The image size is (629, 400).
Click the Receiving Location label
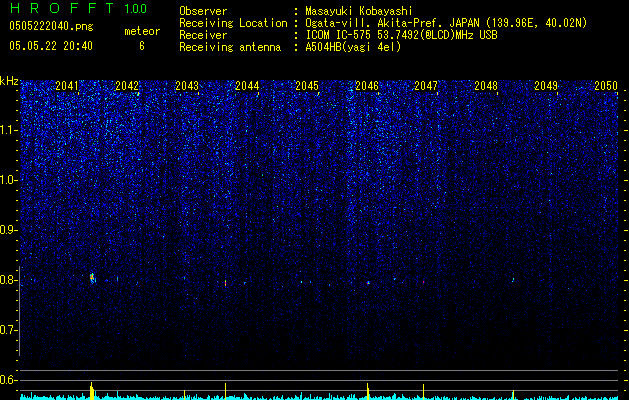[233, 23]
